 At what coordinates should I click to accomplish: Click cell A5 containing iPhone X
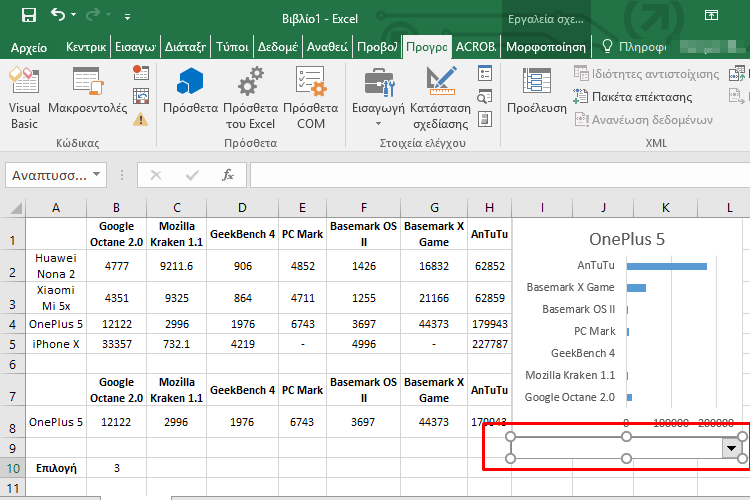[x=55, y=344]
